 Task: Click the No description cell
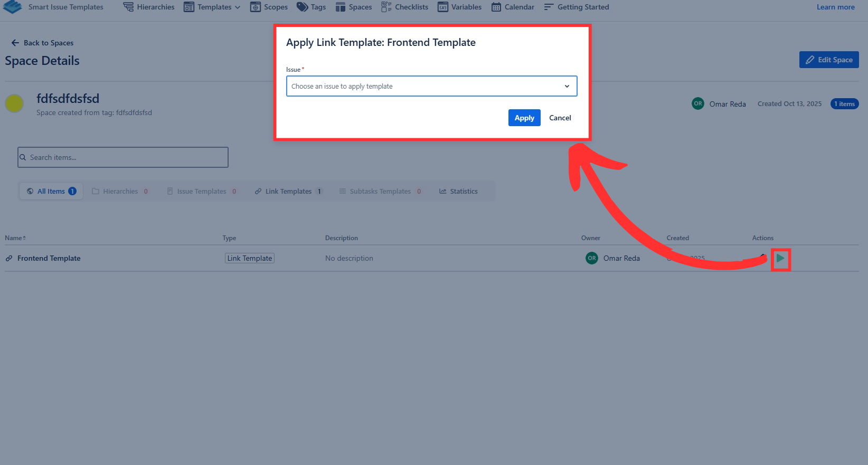[349, 258]
